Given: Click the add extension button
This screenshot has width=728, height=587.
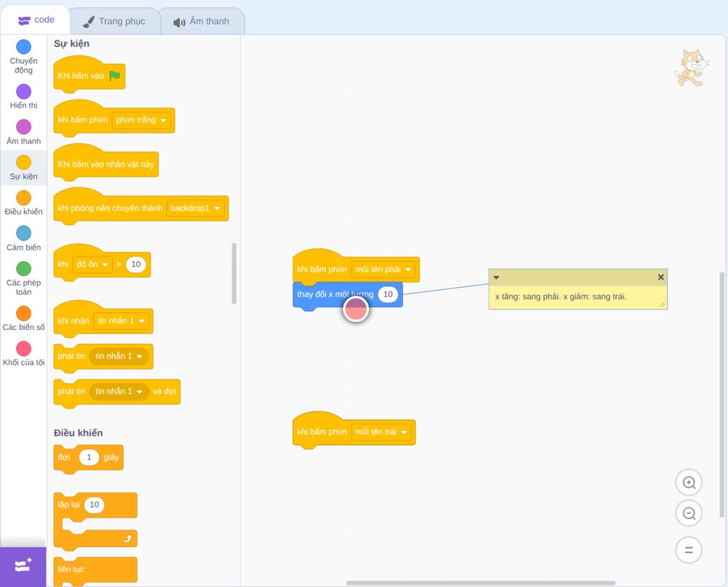Looking at the screenshot, I should [x=23, y=566].
